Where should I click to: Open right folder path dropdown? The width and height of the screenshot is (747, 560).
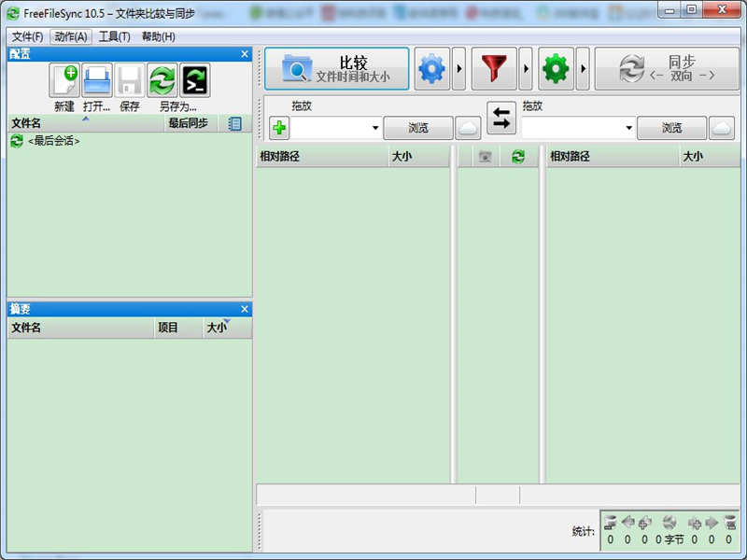pos(628,128)
